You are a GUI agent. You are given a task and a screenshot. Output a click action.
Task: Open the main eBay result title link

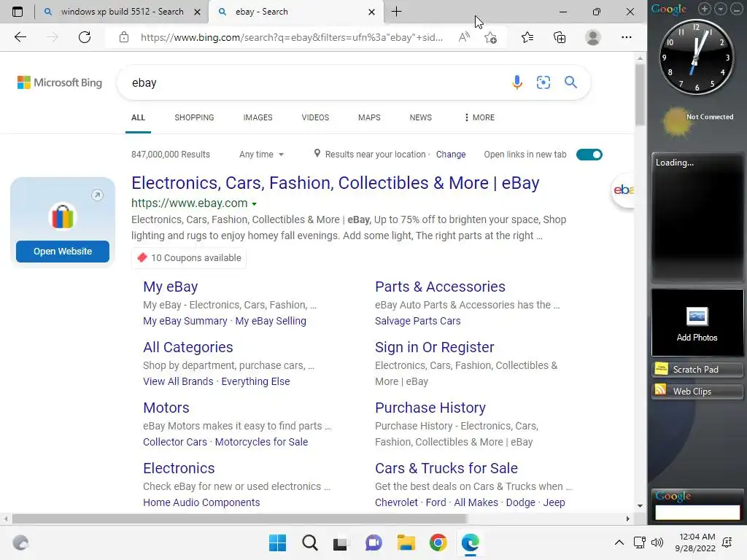(x=336, y=183)
